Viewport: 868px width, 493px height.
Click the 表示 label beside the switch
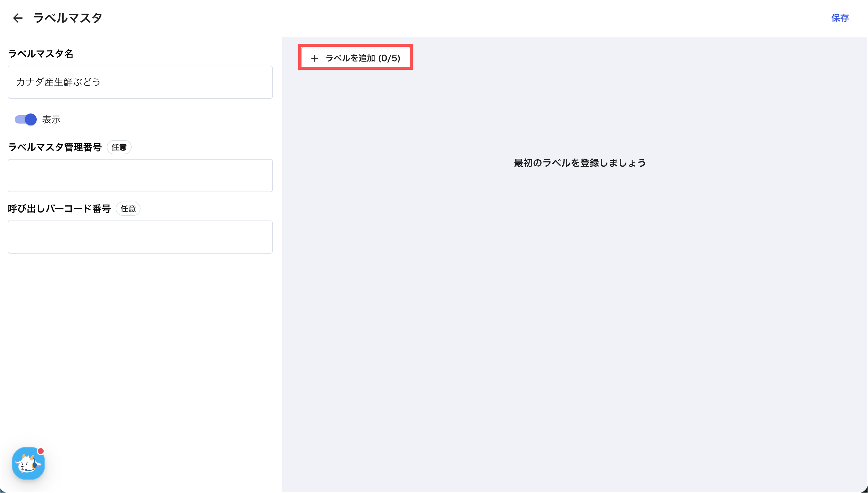point(51,119)
